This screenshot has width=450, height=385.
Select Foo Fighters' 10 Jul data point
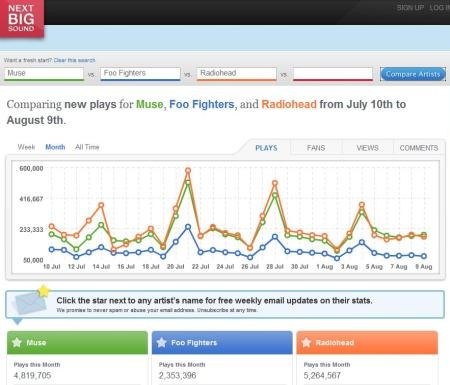coord(52,249)
